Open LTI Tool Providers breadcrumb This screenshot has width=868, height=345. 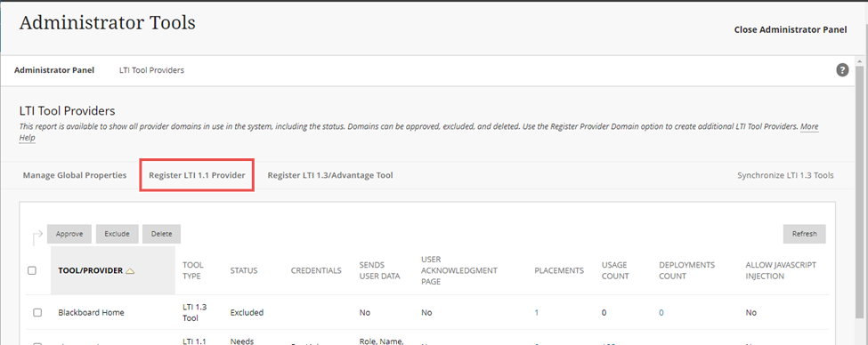(151, 70)
